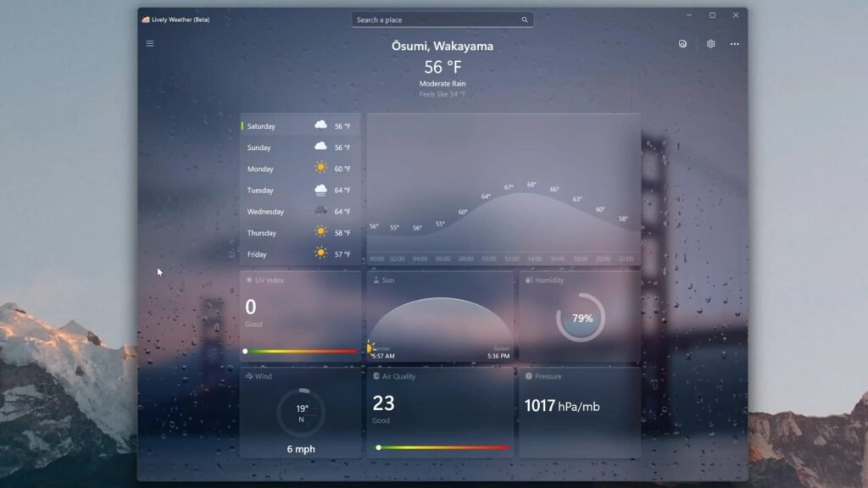
Task: Open the settings gear
Action: point(711,44)
